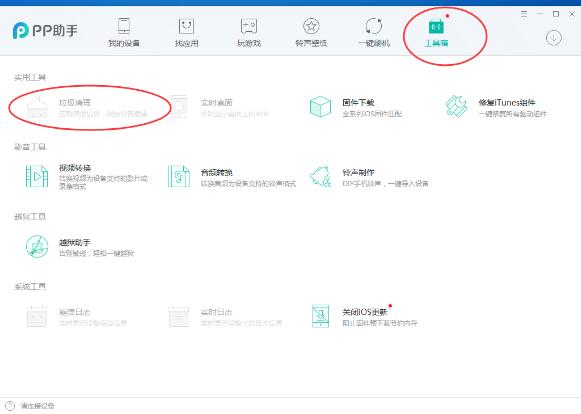Click the 实时桌面 live desktop icon
Image resolution: width=581 pixels, height=414 pixels.
coord(179,107)
